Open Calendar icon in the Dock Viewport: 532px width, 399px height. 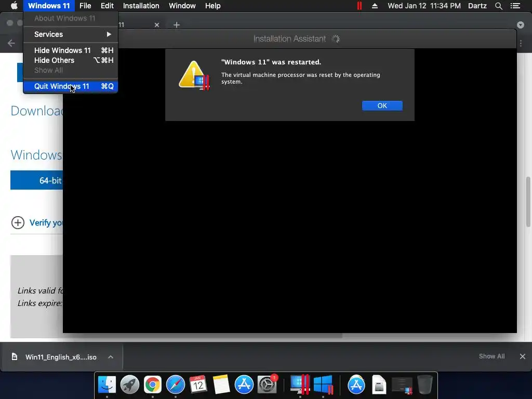point(198,385)
